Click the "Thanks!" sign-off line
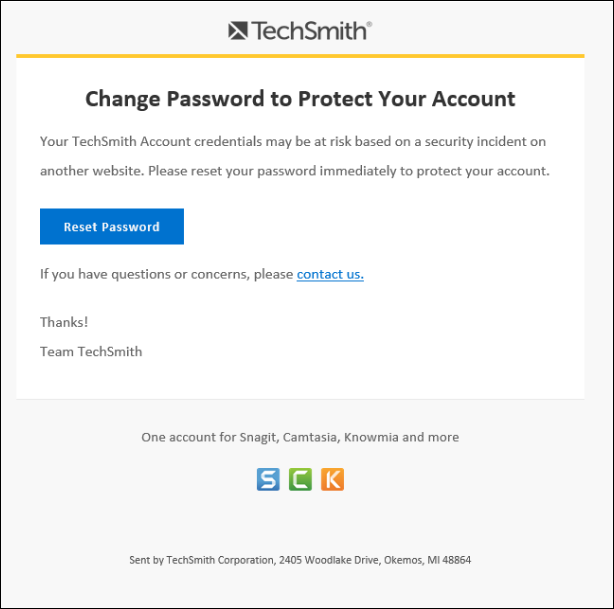Screen dimensions: 614x609 [x=64, y=322]
